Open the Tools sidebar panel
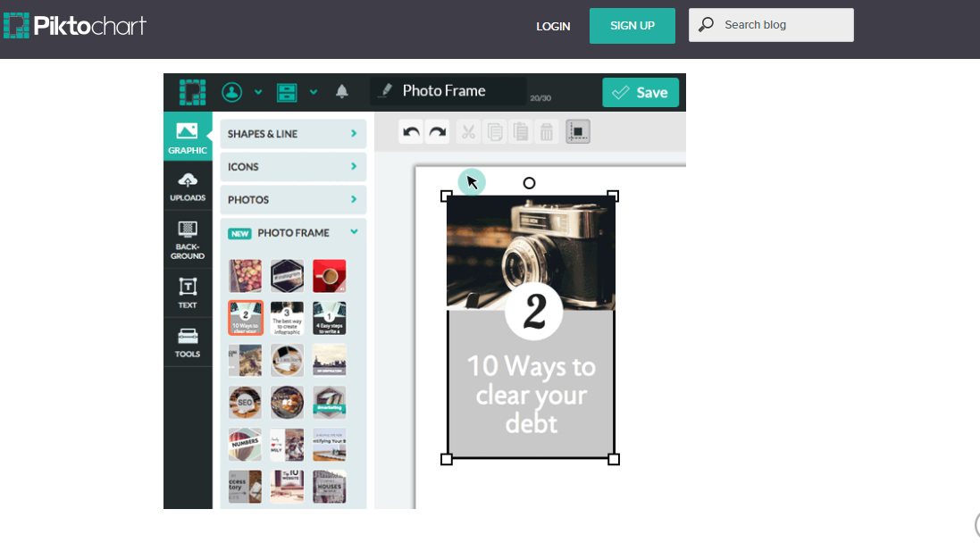The height and width of the screenshot is (551, 980). pyautogui.click(x=188, y=342)
